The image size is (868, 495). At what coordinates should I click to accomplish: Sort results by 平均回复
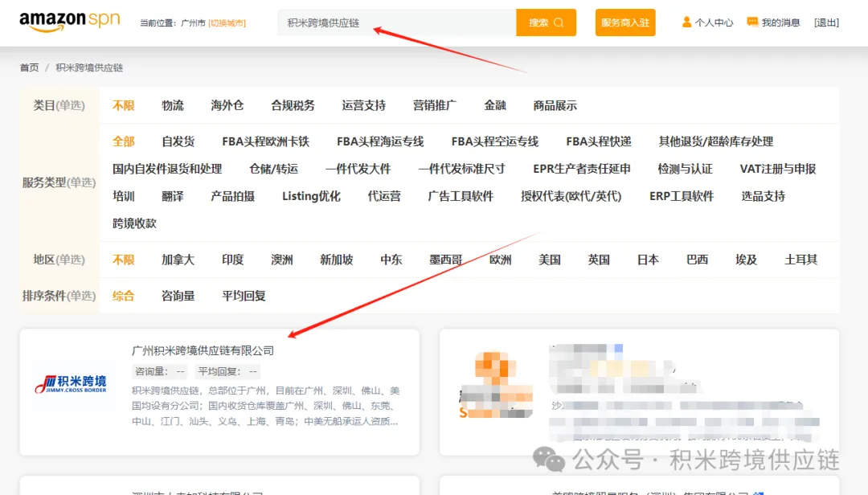point(244,296)
